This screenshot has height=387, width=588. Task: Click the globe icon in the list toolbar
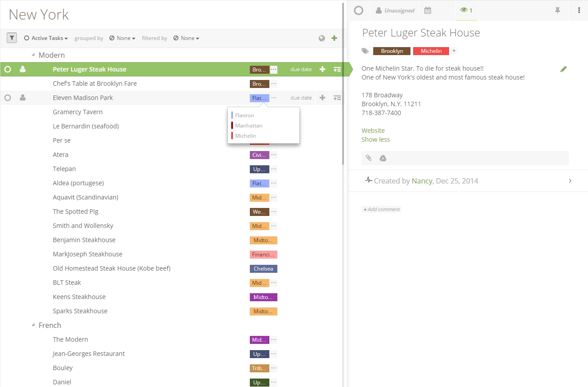pyautogui.click(x=322, y=38)
